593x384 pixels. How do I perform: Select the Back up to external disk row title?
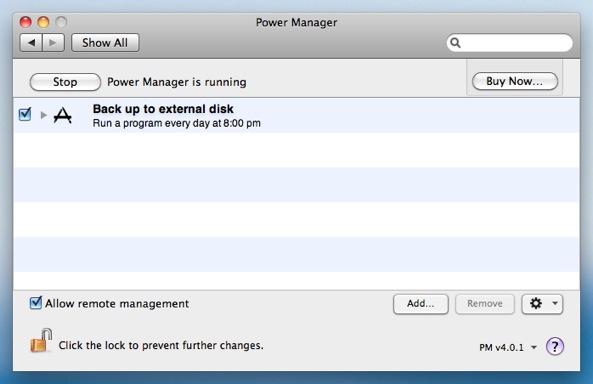tap(163, 109)
